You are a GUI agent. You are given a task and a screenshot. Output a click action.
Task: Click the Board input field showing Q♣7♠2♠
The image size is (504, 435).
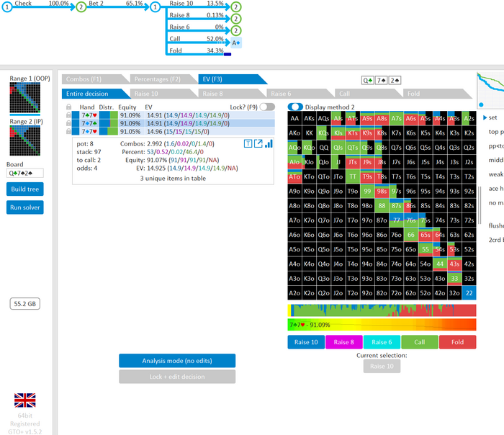pyautogui.click(x=24, y=173)
